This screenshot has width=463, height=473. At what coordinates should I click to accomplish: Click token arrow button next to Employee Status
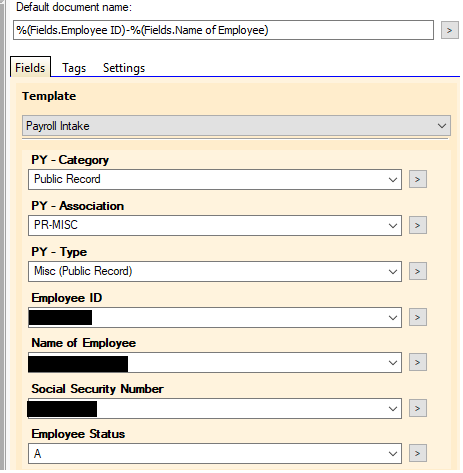pyautogui.click(x=418, y=453)
